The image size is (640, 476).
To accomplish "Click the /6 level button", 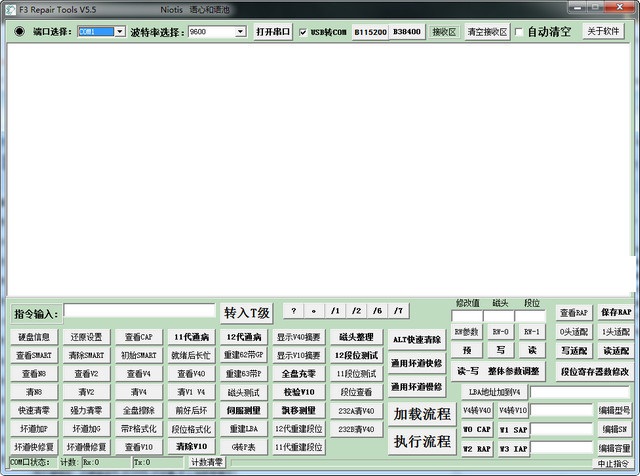I will (x=377, y=311).
